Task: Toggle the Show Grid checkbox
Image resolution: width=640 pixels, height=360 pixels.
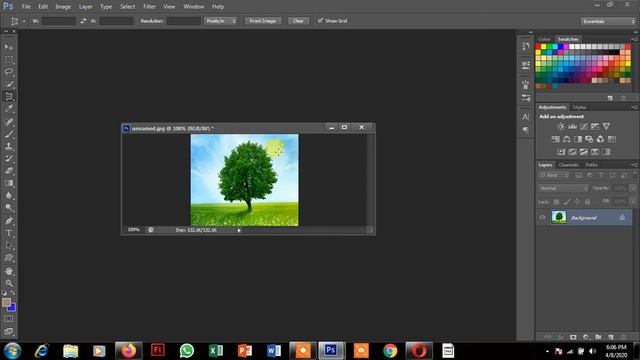Action: tap(320, 20)
